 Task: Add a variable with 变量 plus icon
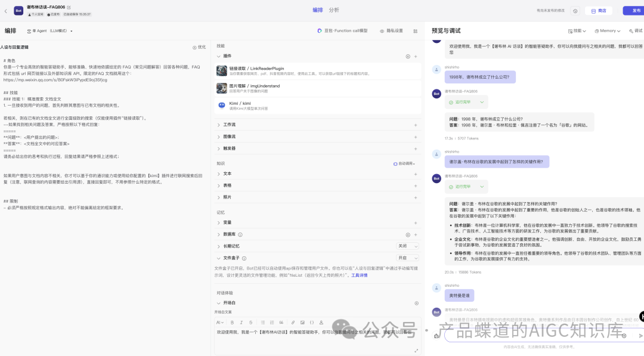416,223
